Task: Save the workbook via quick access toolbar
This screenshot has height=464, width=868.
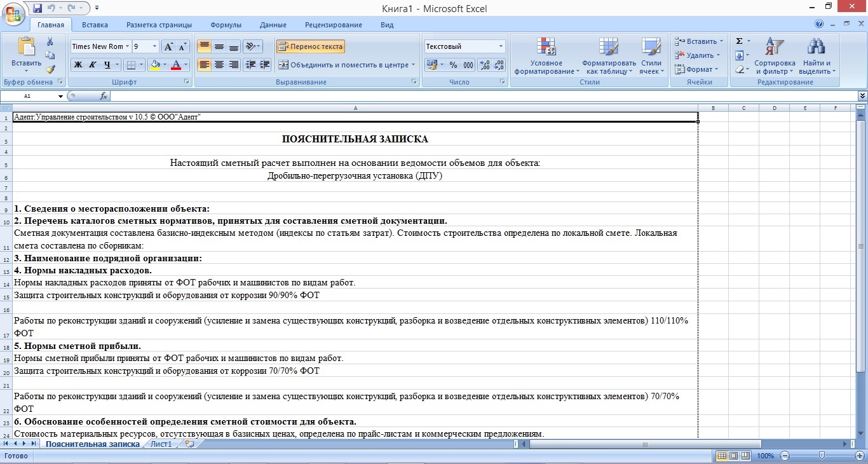Action: pos(37,8)
